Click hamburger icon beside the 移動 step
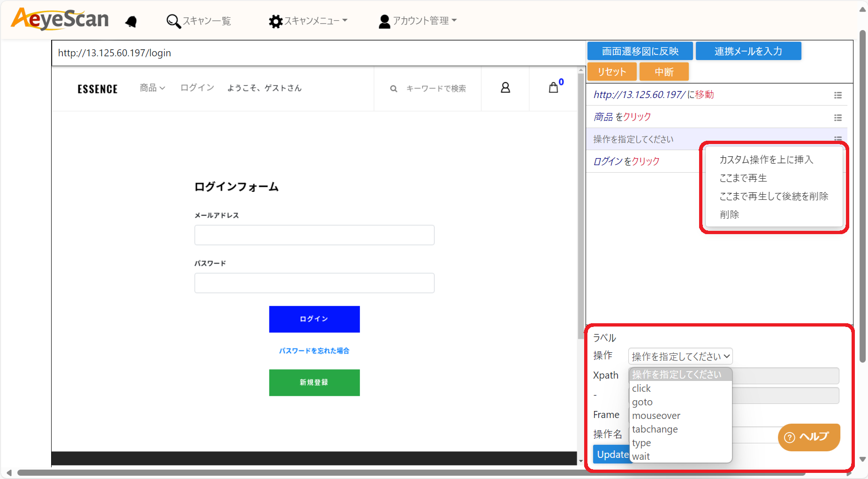This screenshot has height=479, width=868. click(838, 95)
